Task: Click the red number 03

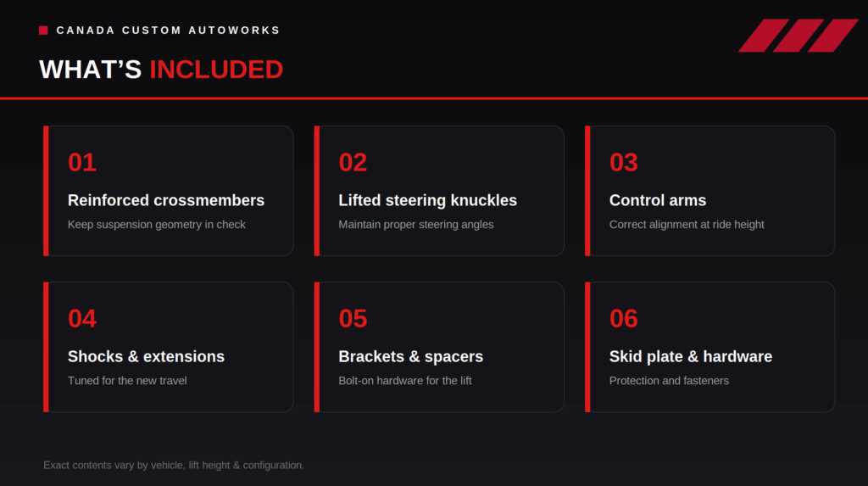Action: click(623, 162)
